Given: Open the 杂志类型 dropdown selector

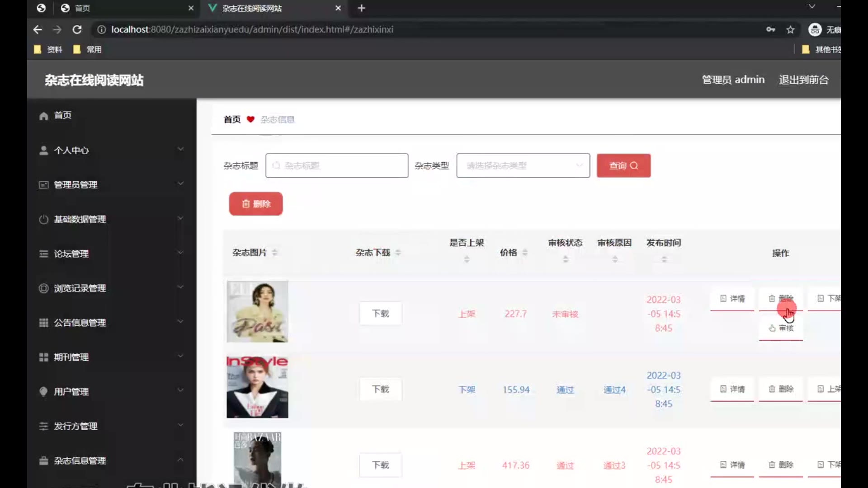Looking at the screenshot, I should [x=523, y=166].
